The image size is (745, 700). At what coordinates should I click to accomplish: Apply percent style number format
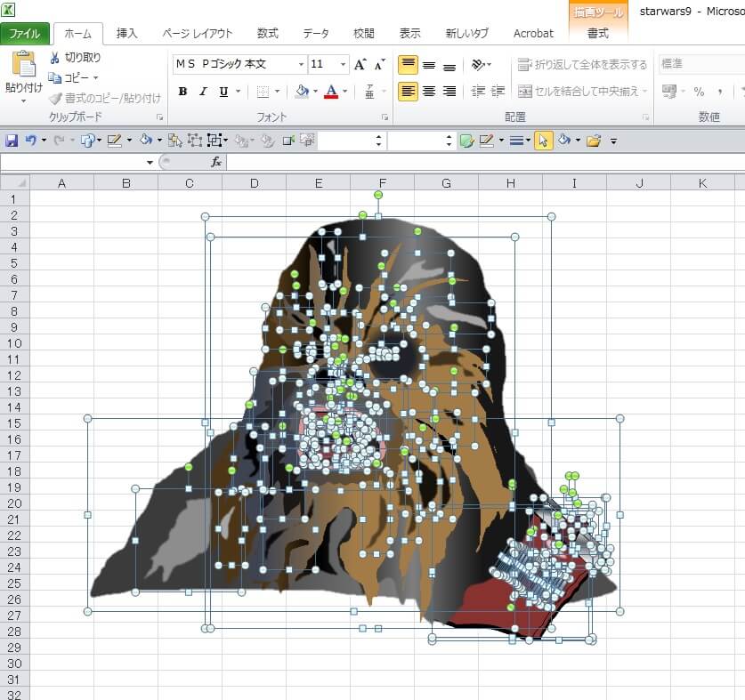point(699,92)
